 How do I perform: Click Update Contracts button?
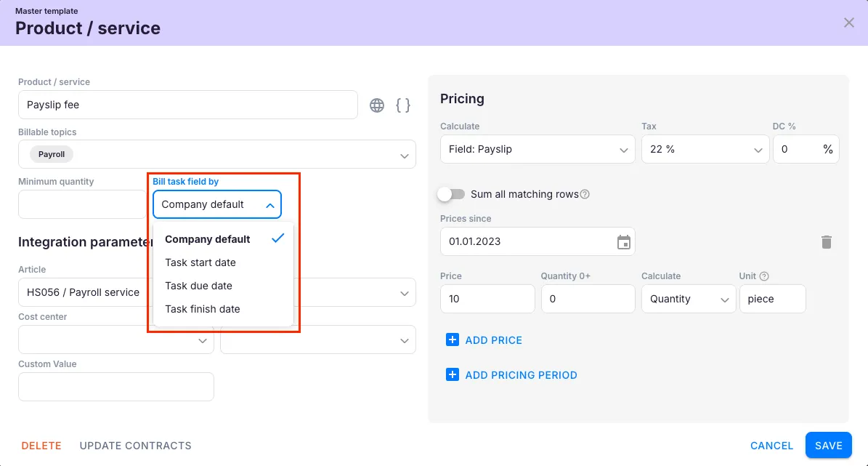click(136, 446)
